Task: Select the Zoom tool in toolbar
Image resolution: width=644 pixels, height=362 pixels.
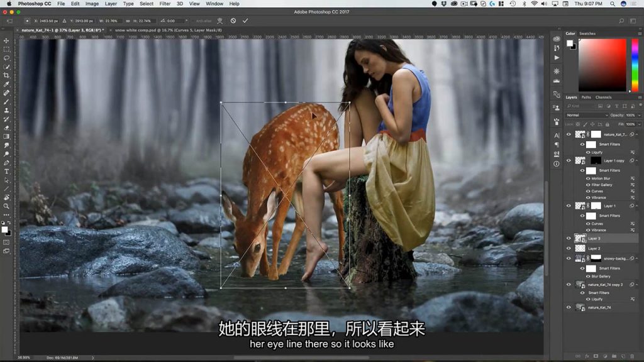Action: 6,206
